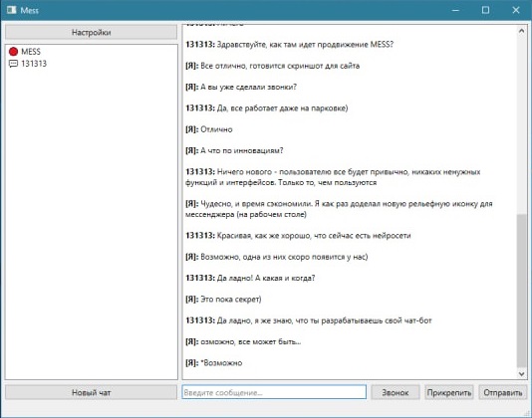The image size is (532, 418).
Task: Minimize the Mess window
Action: [455, 10]
